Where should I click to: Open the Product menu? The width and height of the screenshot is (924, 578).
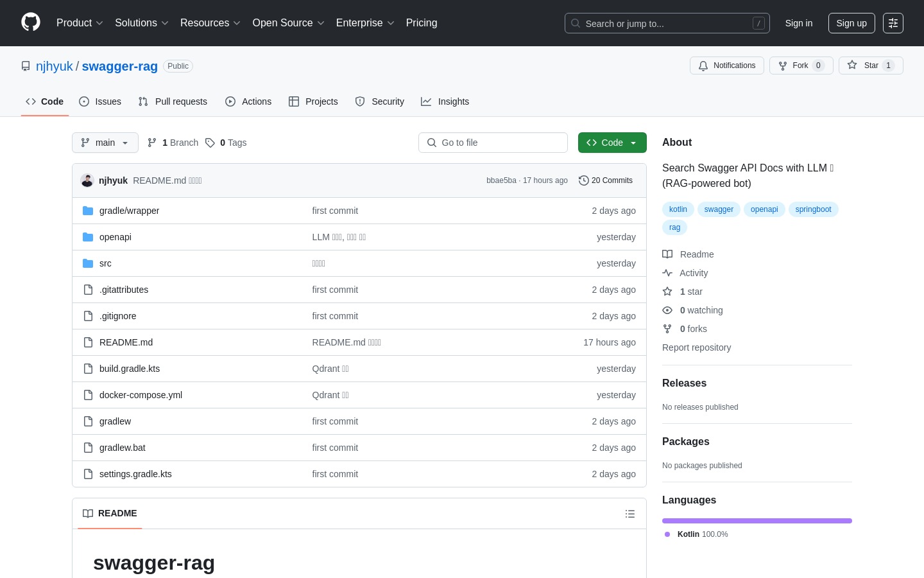[x=80, y=23]
